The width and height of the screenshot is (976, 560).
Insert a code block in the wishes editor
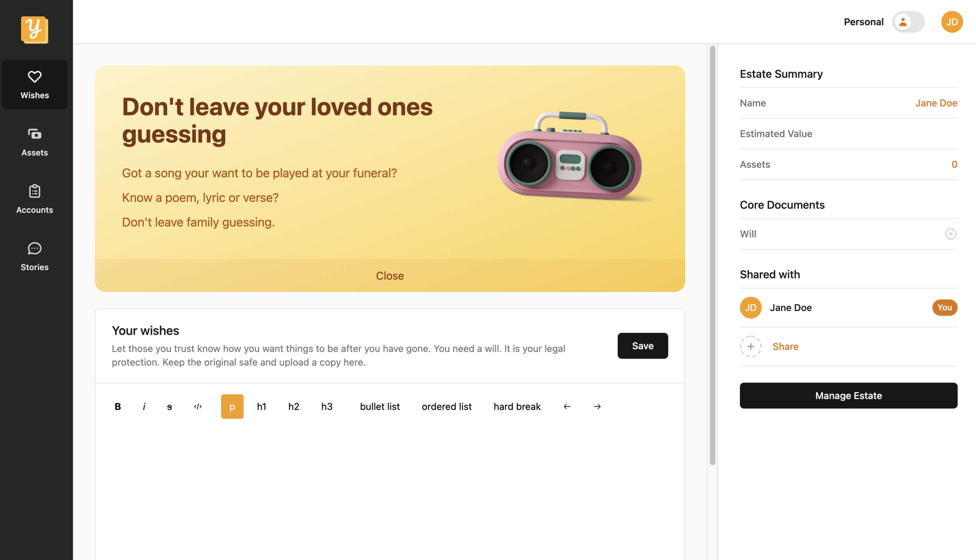click(198, 406)
